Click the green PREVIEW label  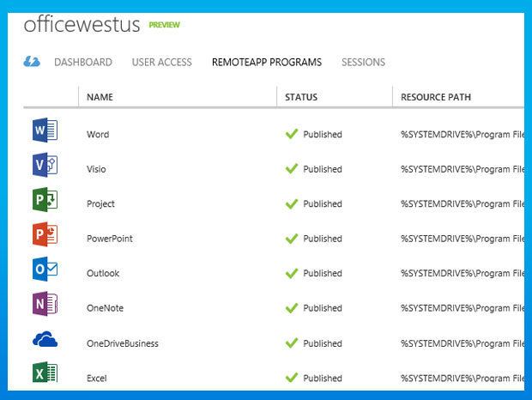coord(164,25)
